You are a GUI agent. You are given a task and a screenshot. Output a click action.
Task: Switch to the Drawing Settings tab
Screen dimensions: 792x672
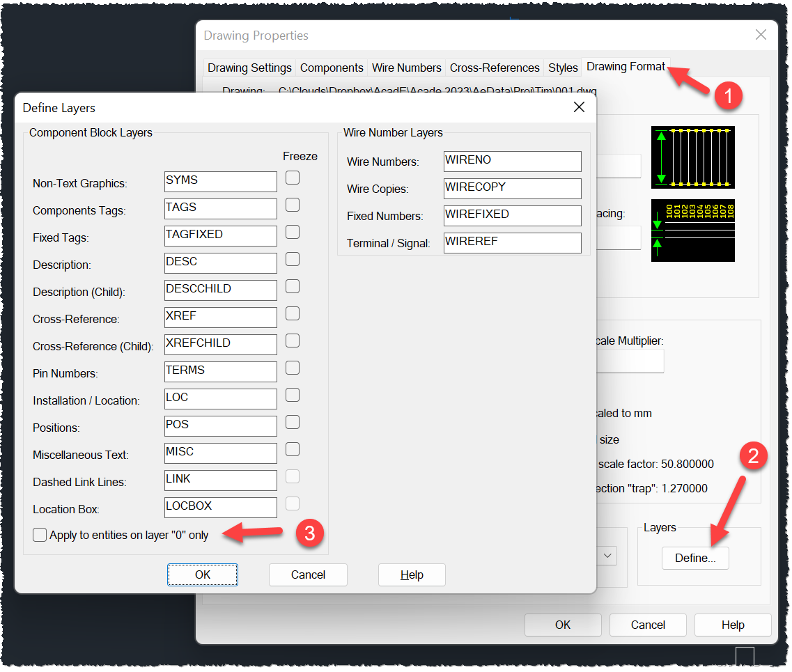coord(249,68)
